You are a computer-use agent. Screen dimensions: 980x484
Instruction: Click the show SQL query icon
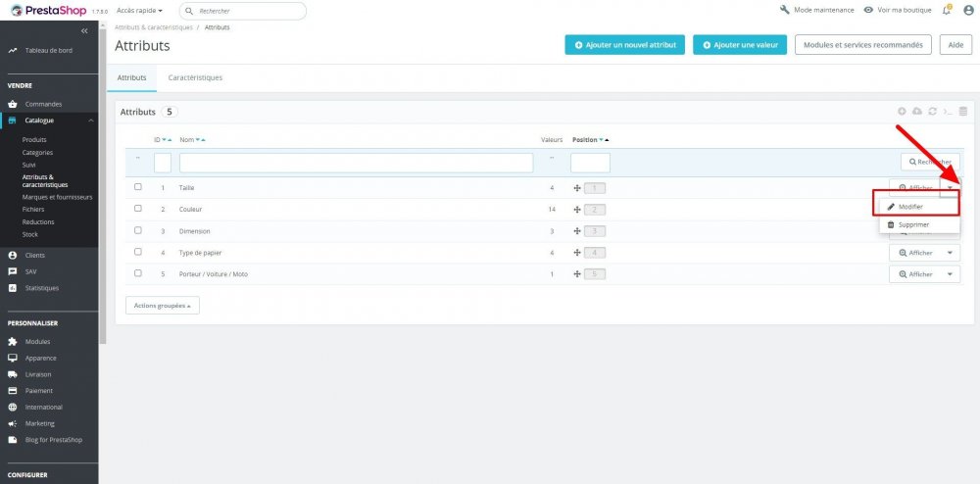pyautogui.click(x=948, y=112)
